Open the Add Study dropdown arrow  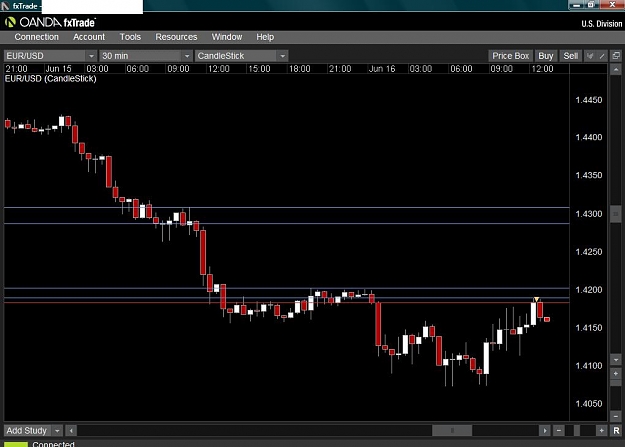57,431
